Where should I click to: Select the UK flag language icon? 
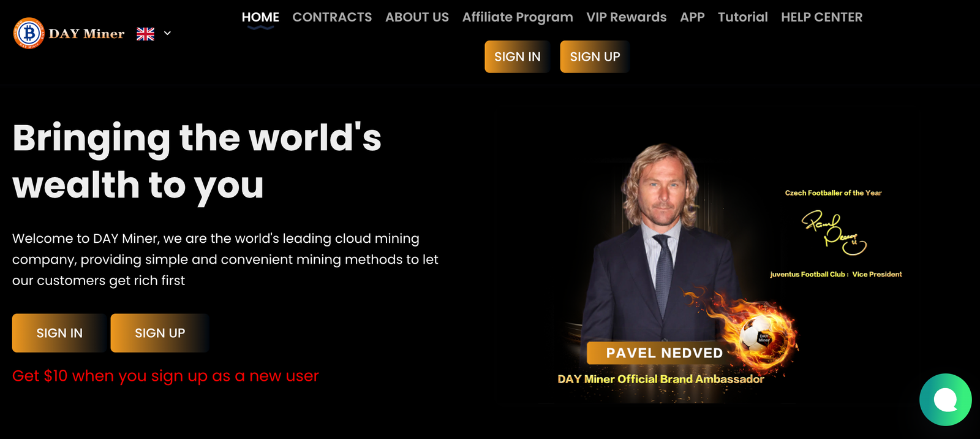[x=145, y=34]
